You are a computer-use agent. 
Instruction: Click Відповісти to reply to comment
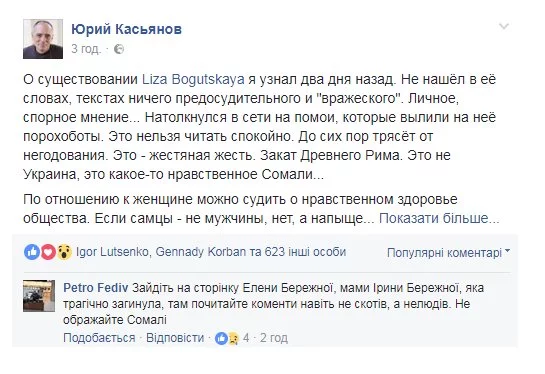(x=175, y=338)
